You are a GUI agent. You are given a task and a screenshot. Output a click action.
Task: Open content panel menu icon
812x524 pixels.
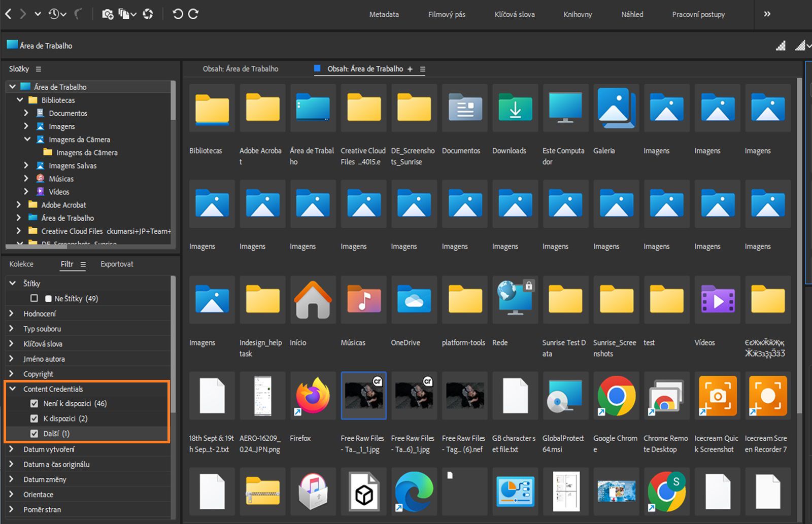[422, 69]
